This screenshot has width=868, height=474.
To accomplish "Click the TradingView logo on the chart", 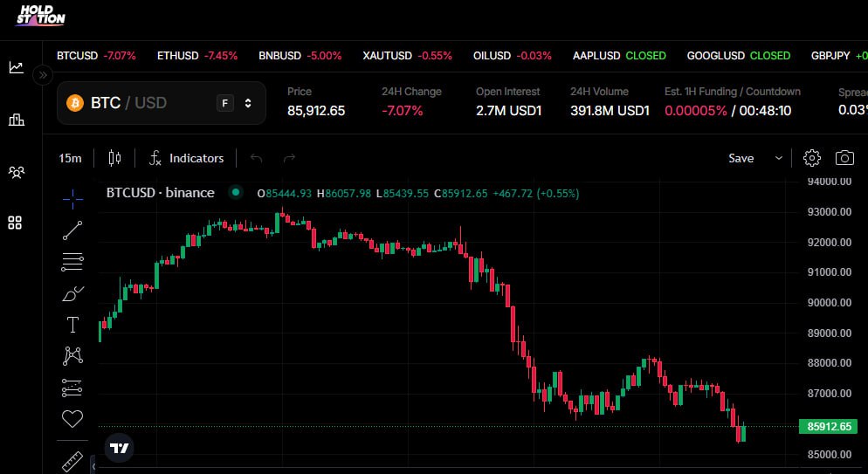I will pos(119,448).
